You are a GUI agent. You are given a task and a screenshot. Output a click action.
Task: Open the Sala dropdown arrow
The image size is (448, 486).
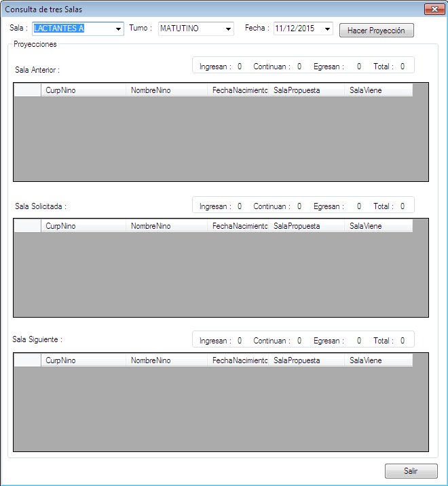click(118, 29)
